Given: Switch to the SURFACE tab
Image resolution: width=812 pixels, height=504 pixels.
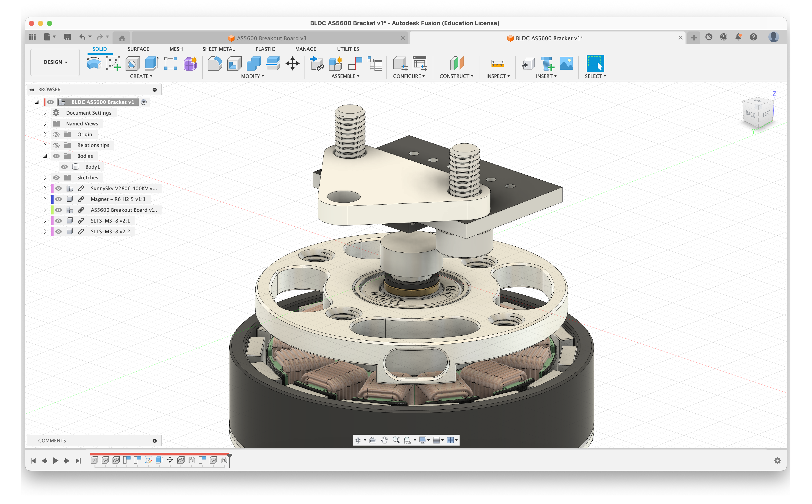Looking at the screenshot, I should (138, 49).
